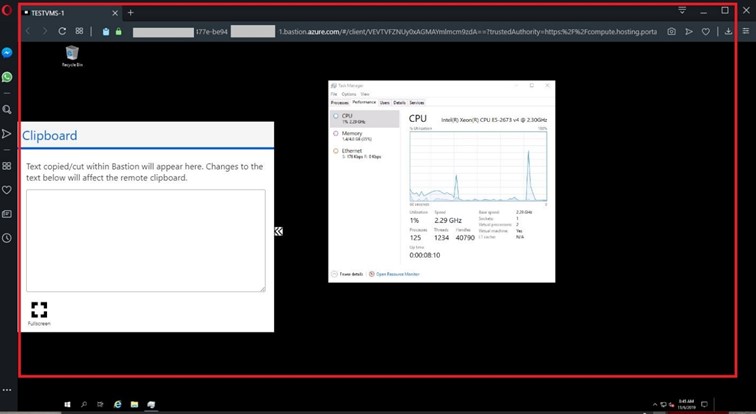The height and width of the screenshot is (414, 756).
Task: Open the remote Windows Start menu
Action: [67, 404]
